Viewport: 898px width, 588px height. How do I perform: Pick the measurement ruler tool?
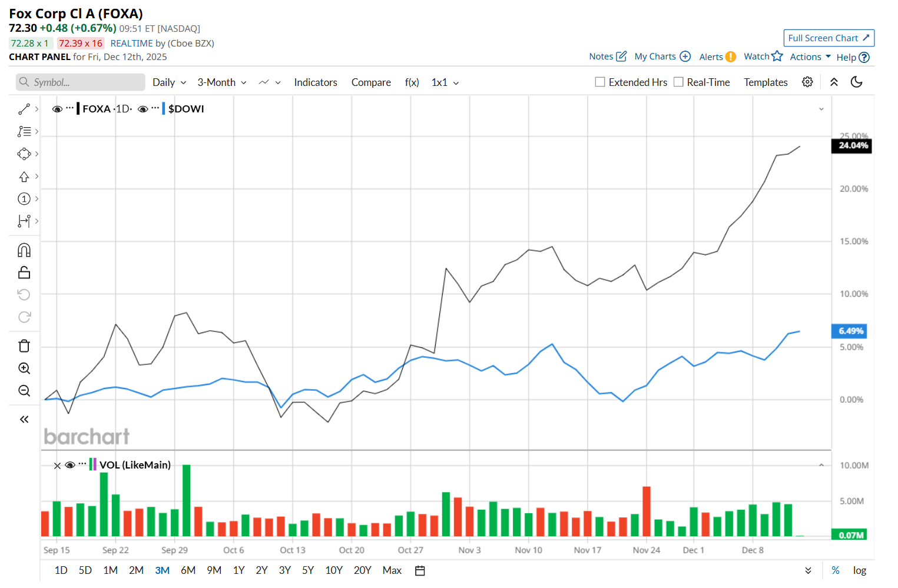click(24, 221)
